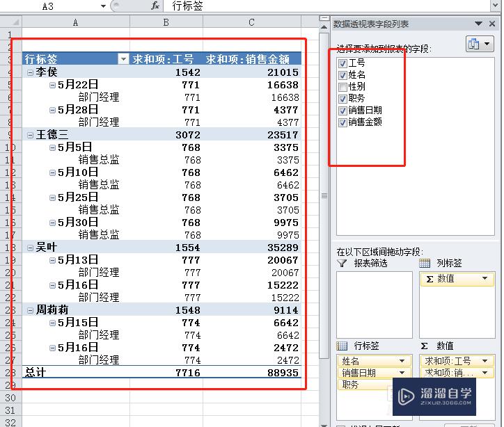The image size is (504, 427).
Task: Open the Name Box dropdown arrow
Action: pos(103,6)
